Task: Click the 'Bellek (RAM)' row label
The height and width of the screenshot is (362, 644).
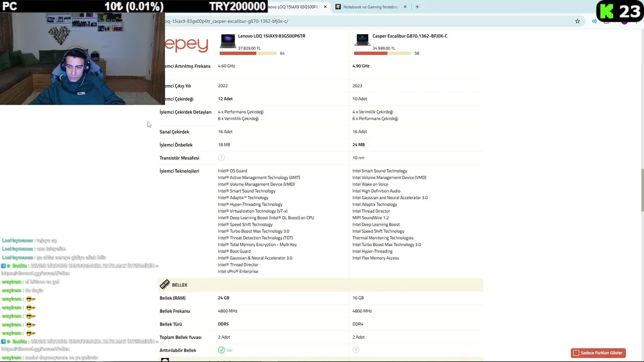Action: tap(173, 298)
